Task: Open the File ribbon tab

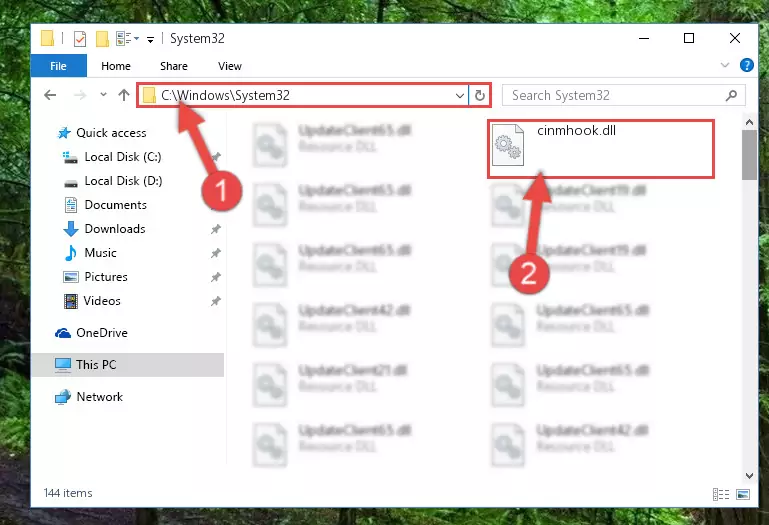Action: point(58,66)
